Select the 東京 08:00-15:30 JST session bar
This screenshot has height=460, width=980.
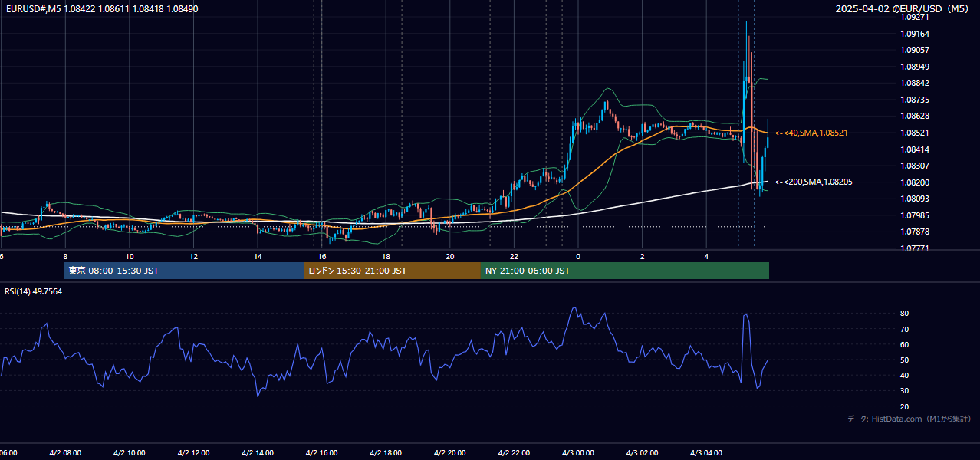click(184, 271)
